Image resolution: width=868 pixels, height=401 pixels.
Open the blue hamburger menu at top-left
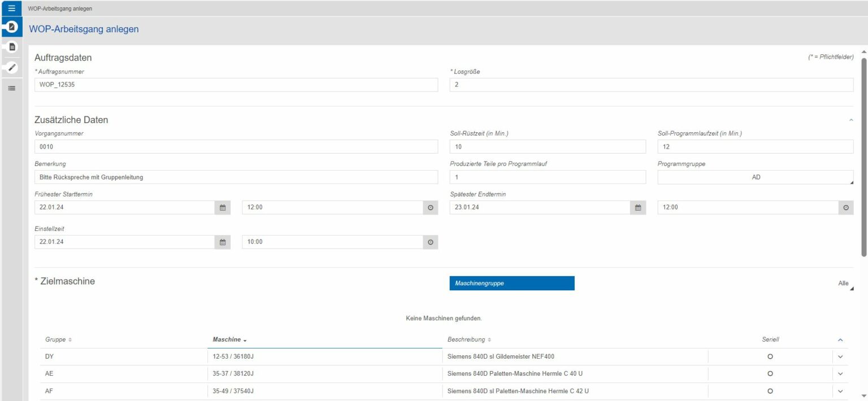[x=11, y=8]
